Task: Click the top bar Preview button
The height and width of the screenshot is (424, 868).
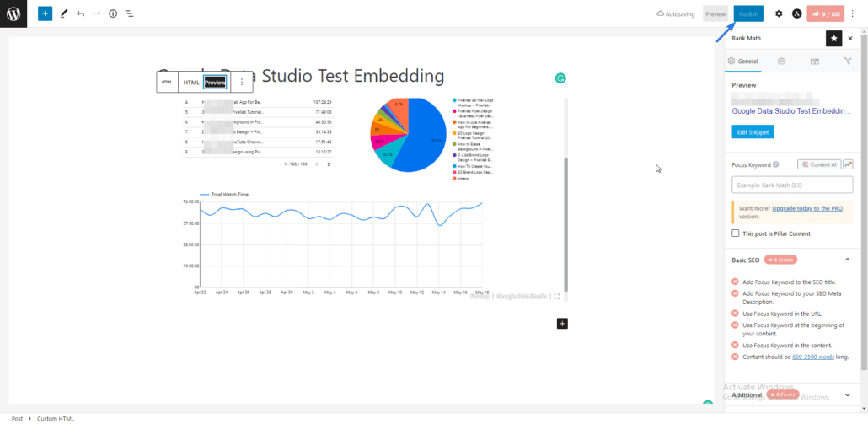Action: [x=715, y=13]
